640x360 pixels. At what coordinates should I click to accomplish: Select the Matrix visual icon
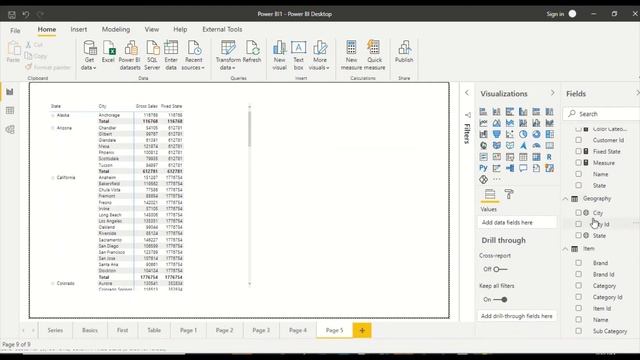536,157
